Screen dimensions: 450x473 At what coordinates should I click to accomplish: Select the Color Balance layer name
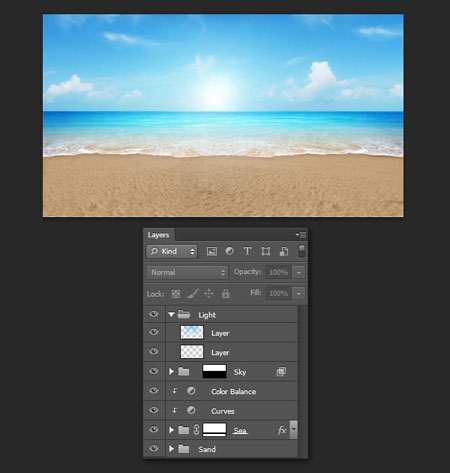click(x=233, y=392)
